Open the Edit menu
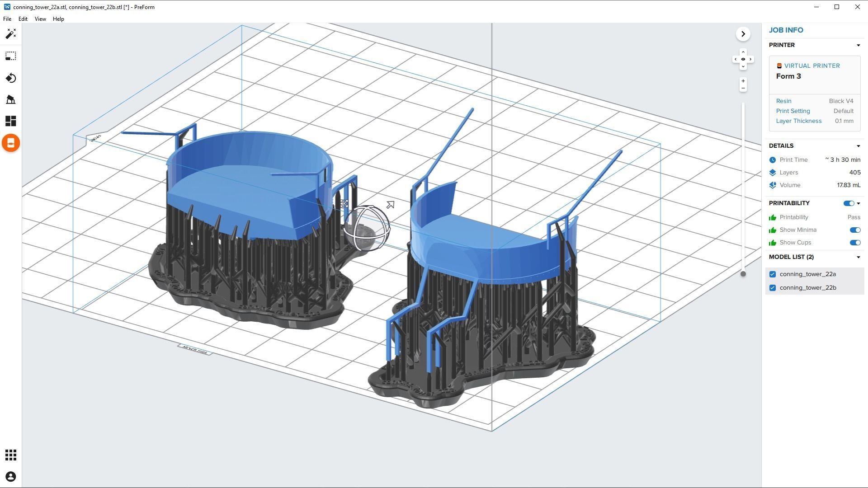Image resolution: width=868 pixels, height=488 pixels. point(23,19)
